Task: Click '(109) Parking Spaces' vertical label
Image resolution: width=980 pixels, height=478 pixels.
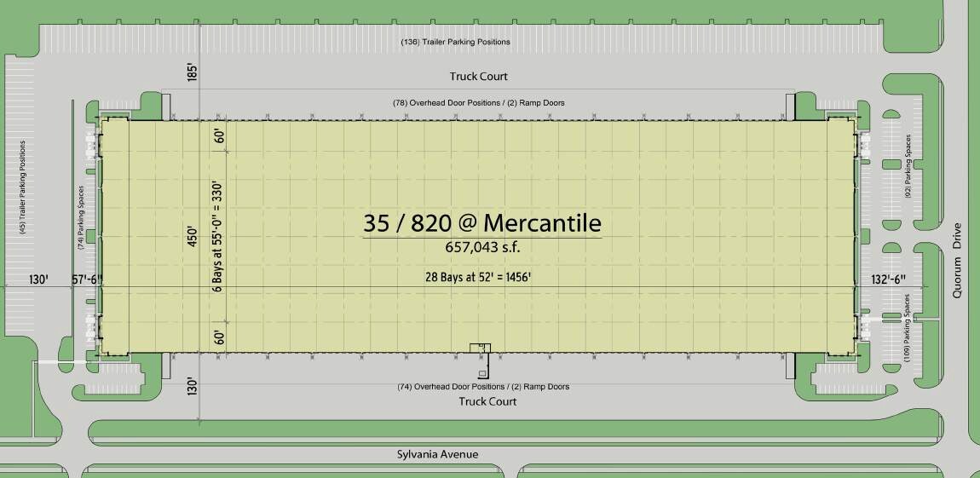Action: pos(908,330)
